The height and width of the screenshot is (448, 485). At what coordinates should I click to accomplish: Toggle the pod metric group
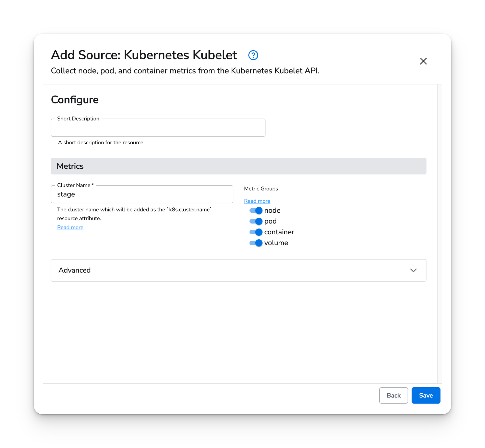click(x=256, y=221)
